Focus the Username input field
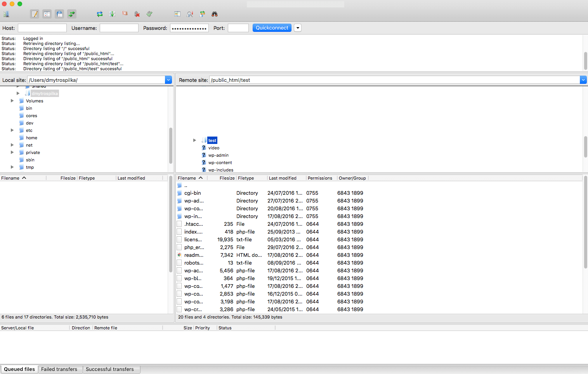Screen dimensions: 588x374 click(119, 28)
